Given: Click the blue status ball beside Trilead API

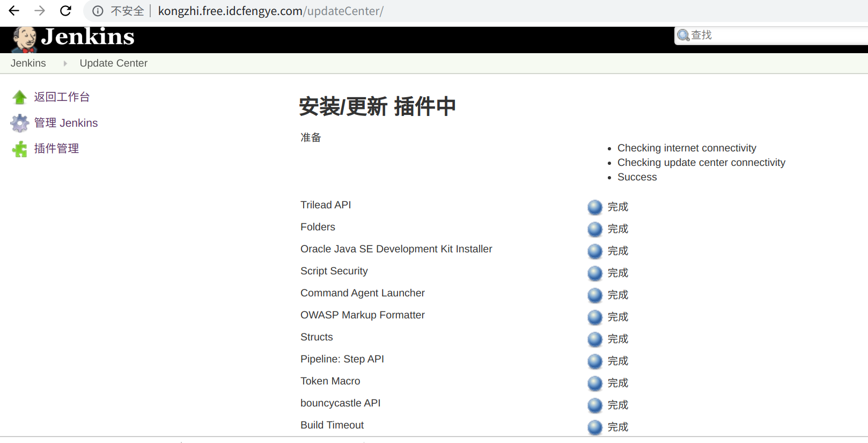Looking at the screenshot, I should click(595, 207).
